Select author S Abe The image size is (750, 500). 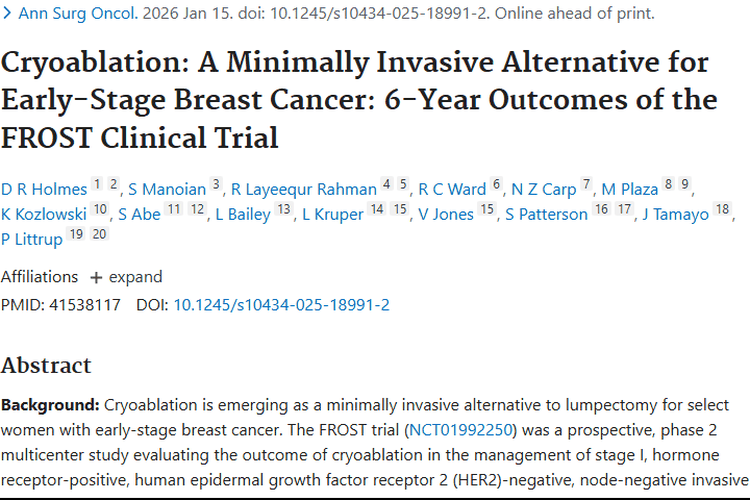[x=139, y=214]
